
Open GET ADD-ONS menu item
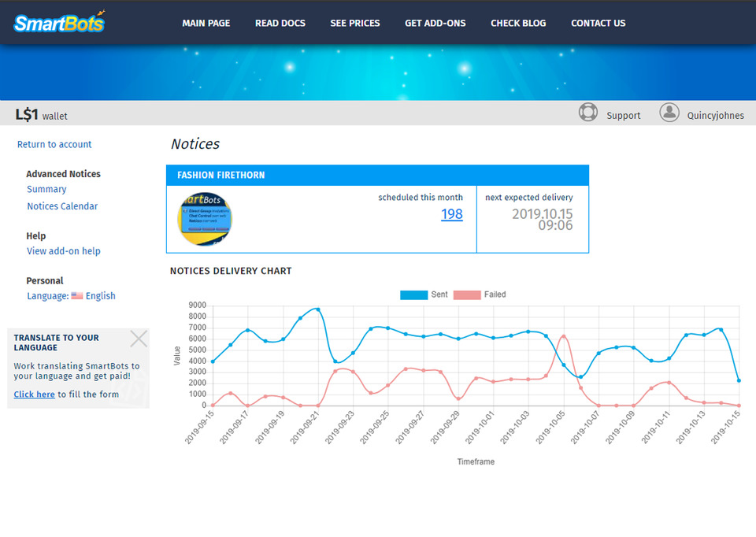click(x=435, y=23)
